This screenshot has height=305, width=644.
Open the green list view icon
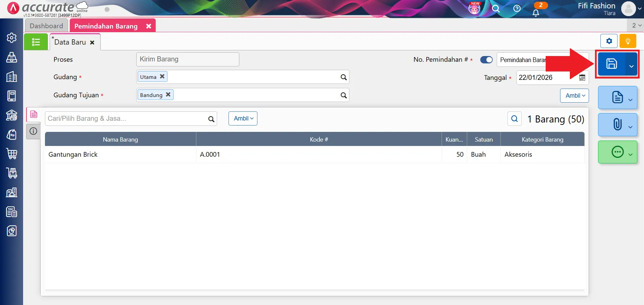[36, 42]
